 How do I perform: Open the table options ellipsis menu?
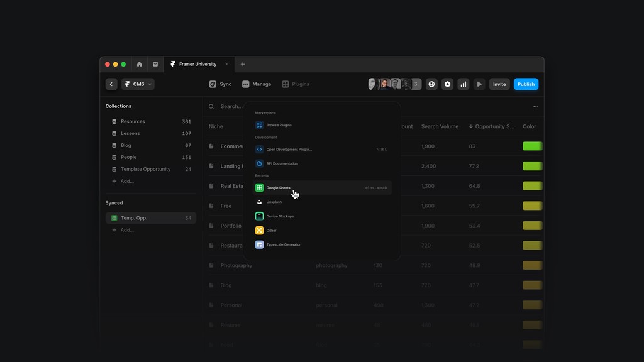[536, 106]
